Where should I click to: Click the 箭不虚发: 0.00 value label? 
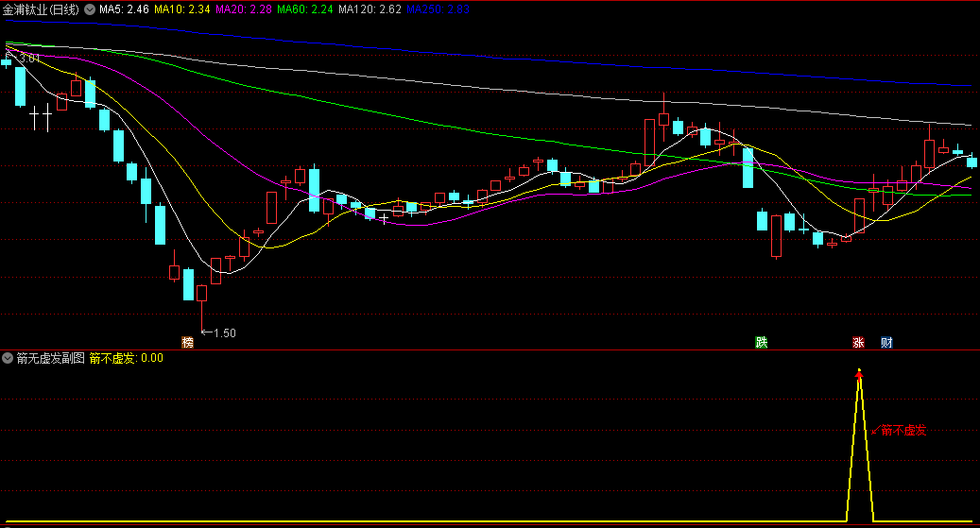pos(127,358)
